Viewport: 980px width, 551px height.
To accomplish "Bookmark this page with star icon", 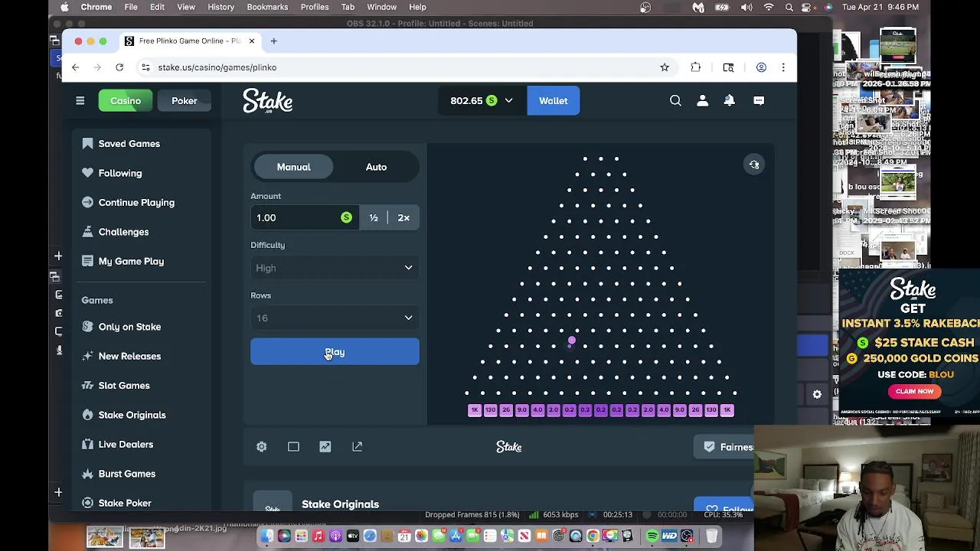I will point(665,67).
